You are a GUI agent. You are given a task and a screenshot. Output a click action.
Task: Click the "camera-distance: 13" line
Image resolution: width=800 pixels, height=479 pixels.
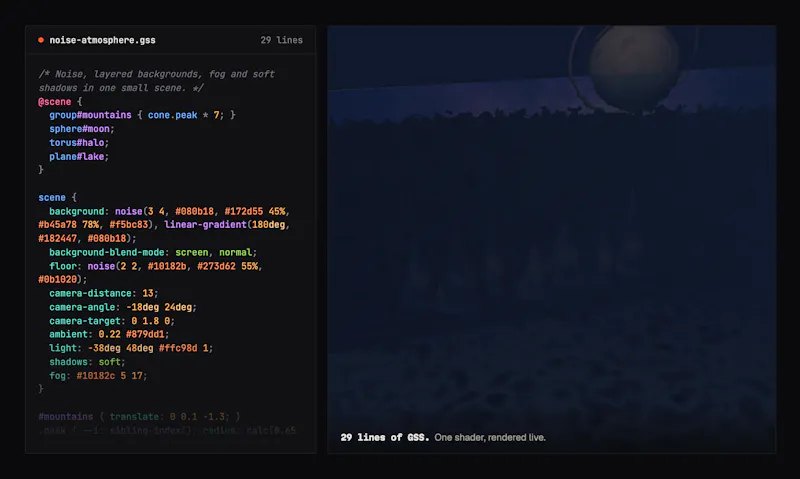click(104, 293)
